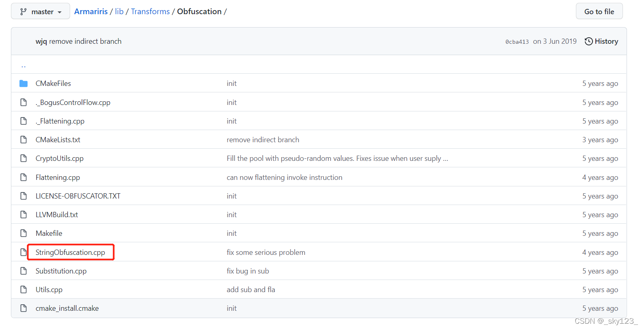Viewport: 644px width, 329px height.
Task: Click the file icon beside Utils.cpp
Action: pos(24,290)
